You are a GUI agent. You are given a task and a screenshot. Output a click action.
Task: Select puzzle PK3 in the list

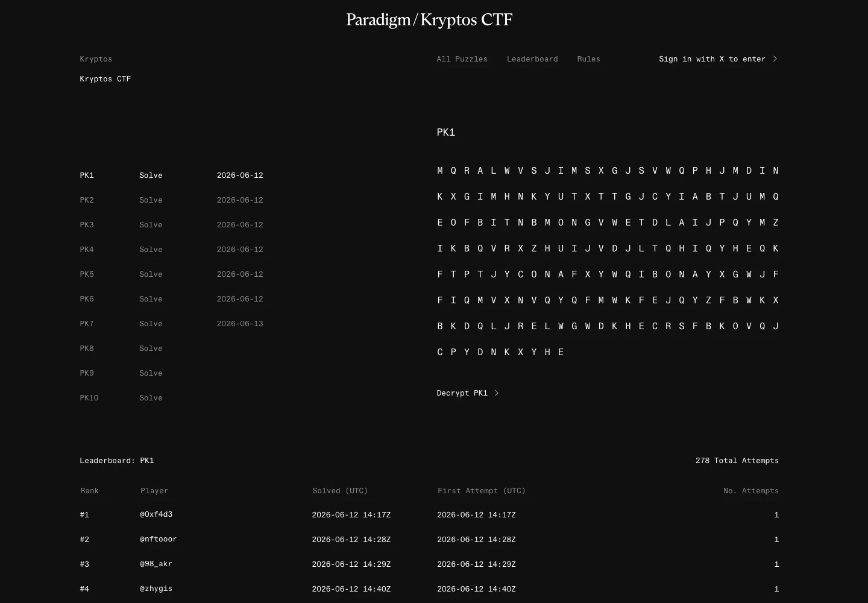coord(87,225)
